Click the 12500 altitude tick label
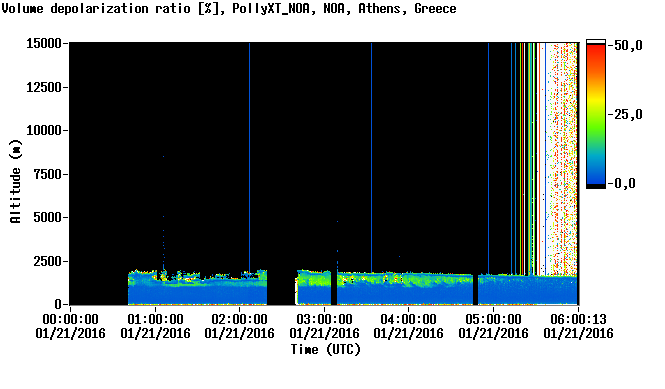665x389 pixels. pyautogui.click(x=44, y=87)
